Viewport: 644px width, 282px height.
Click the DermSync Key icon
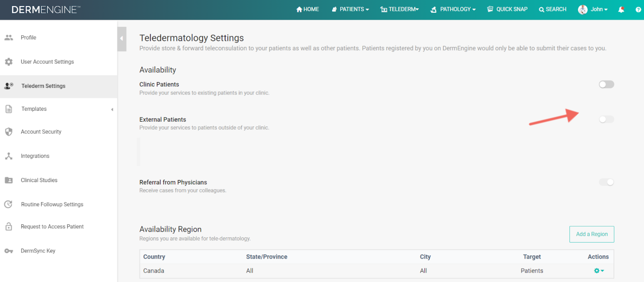tap(9, 251)
